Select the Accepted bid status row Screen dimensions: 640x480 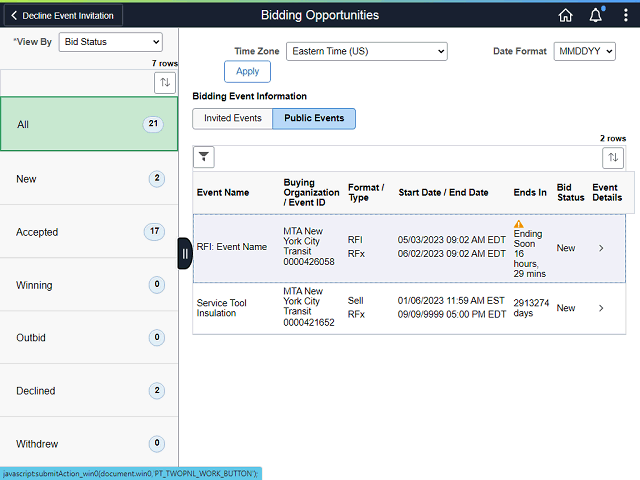coord(89,231)
